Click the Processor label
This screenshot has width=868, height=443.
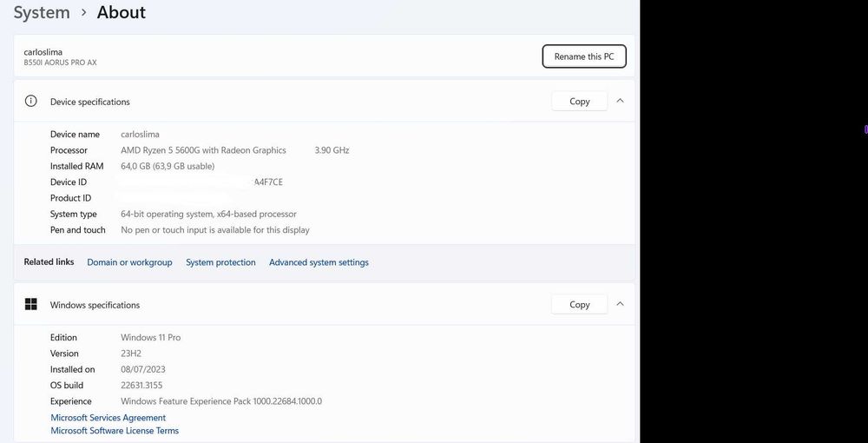pos(69,150)
